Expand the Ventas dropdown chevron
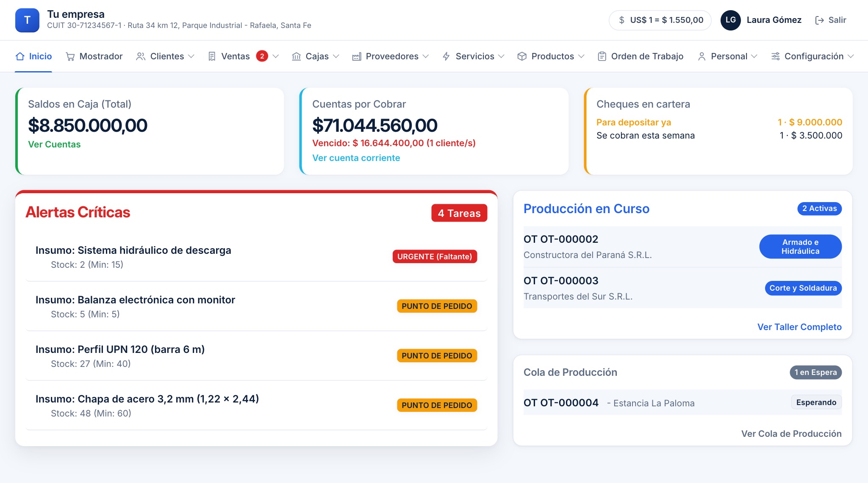 click(x=276, y=56)
